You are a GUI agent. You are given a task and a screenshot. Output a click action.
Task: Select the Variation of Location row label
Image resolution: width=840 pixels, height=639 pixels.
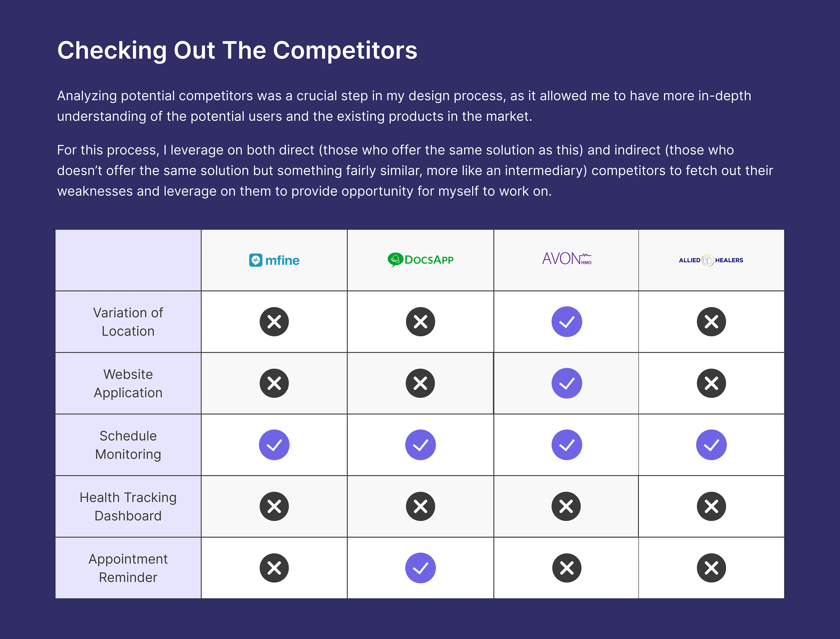click(x=128, y=322)
